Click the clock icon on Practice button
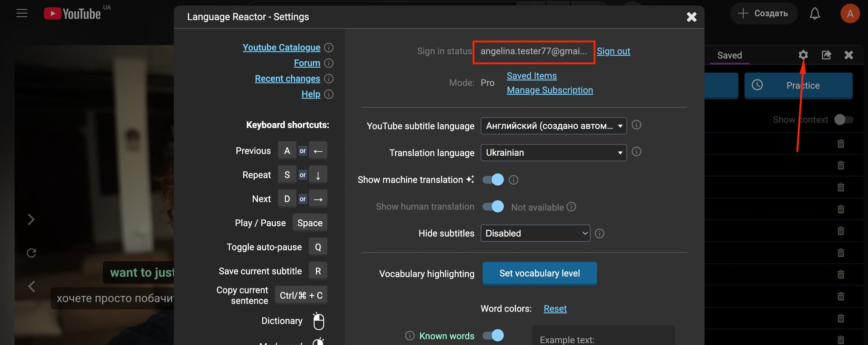The width and height of the screenshot is (868, 345). [757, 85]
